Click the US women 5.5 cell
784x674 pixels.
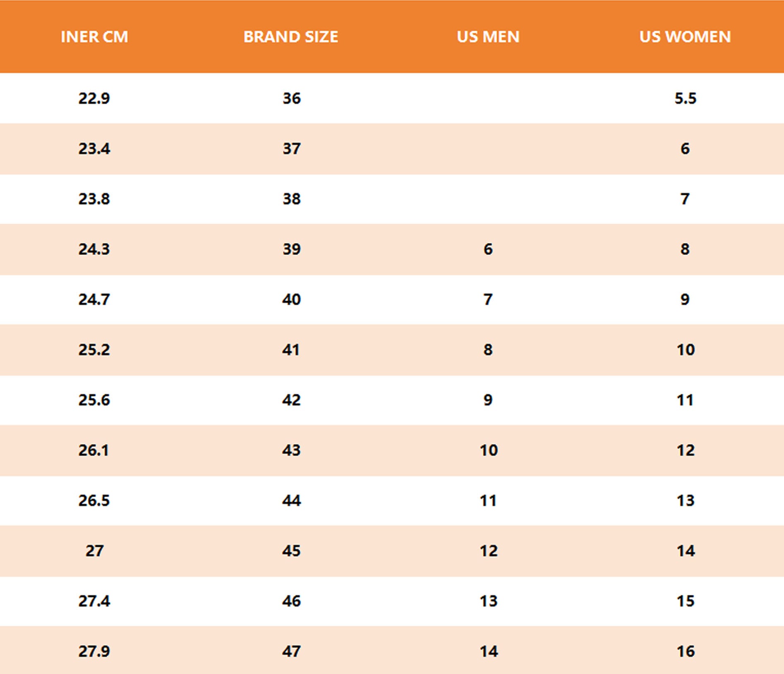point(685,99)
